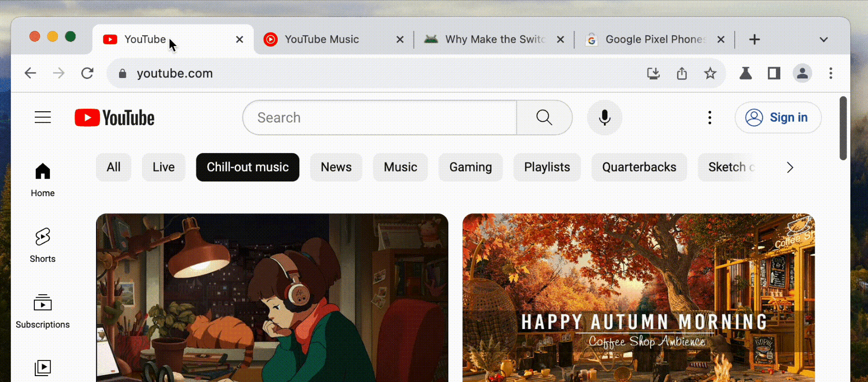Search with your voice microphone button
This screenshot has height=382, width=868.
click(x=604, y=118)
